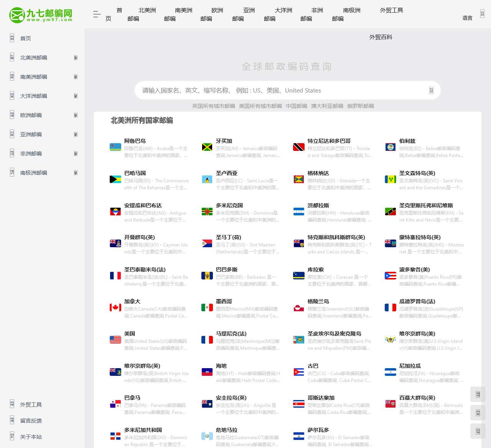This screenshot has width=491, height=448.
Task: Click the icon beside 南极洲邮编 in sidebar
Action: point(12,172)
